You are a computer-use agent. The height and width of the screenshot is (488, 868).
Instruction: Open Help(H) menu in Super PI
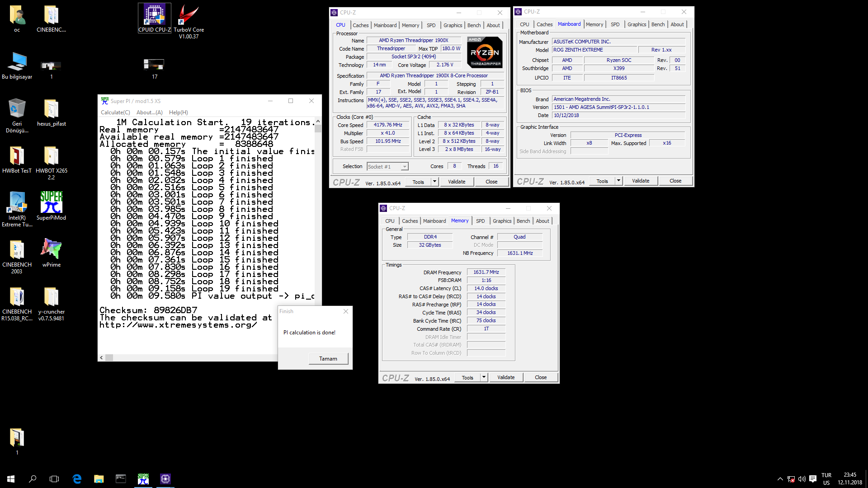[178, 113]
